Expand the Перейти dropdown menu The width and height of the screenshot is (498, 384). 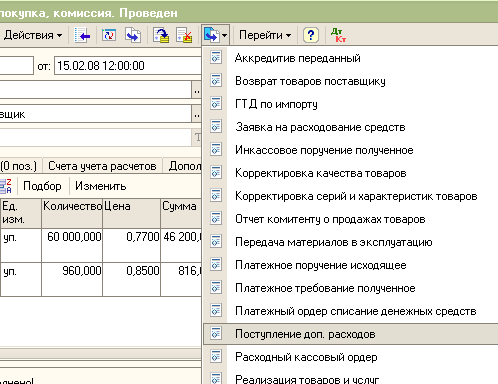click(x=265, y=35)
